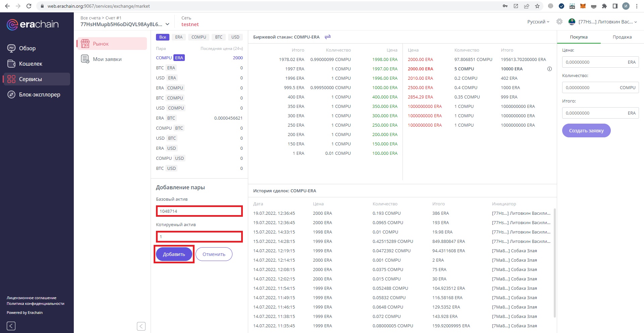Image resolution: width=644 pixels, height=333 pixels.
Task: Click the Erachain logo
Action: (x=33, y=24)
